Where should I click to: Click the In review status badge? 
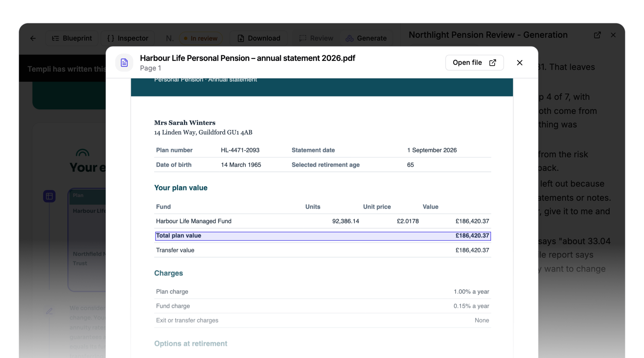(201, 38)
